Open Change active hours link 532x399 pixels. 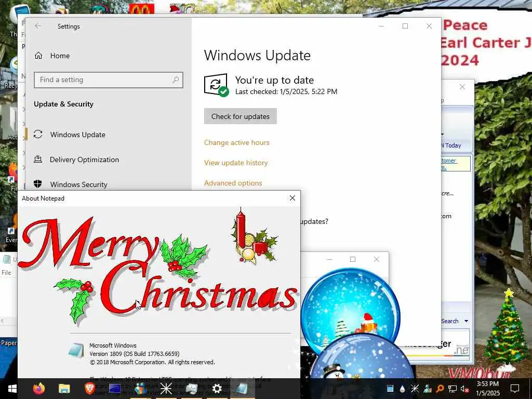(x=236, y=142)
